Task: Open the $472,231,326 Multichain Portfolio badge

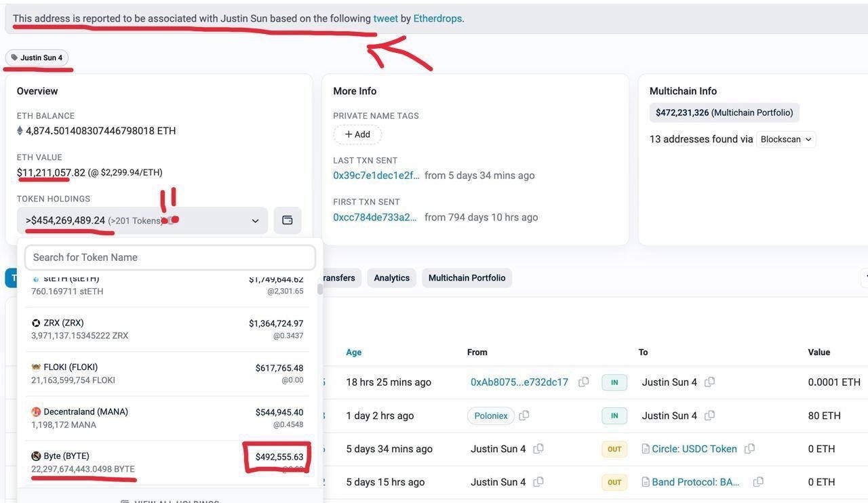Action: pyautogui.click(x=724, y=113)
